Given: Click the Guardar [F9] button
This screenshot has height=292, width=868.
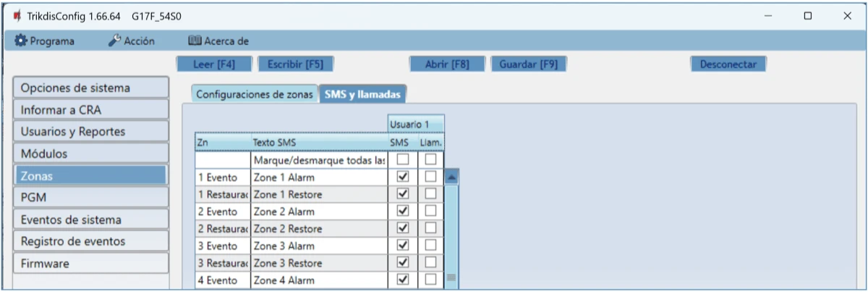Looking at the screenshot, I should (528, 64).
